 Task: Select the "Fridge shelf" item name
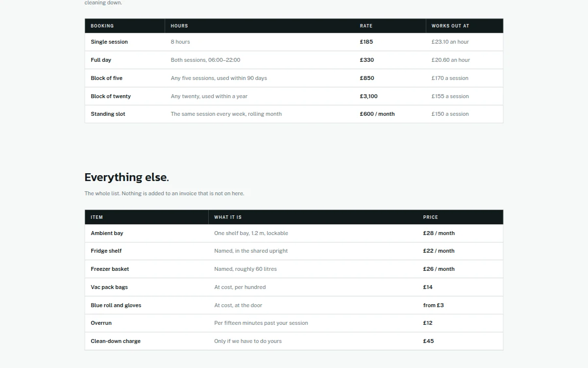(106, 251)
